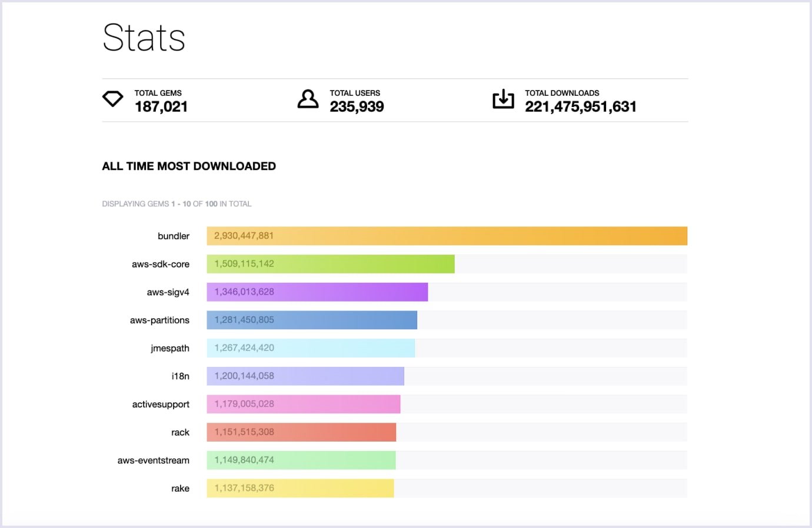The height and width of the screenshot is (528, 812).
Task: Click the yellow rake download bar
Action: (x=300, y=488)
